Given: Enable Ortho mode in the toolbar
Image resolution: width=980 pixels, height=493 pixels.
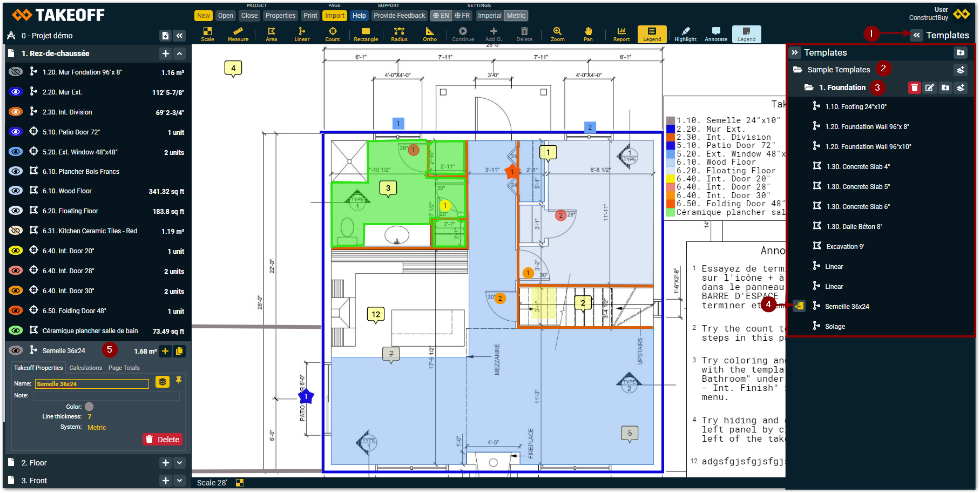Looking at the screenshot, I should click(x=430, y=34).
